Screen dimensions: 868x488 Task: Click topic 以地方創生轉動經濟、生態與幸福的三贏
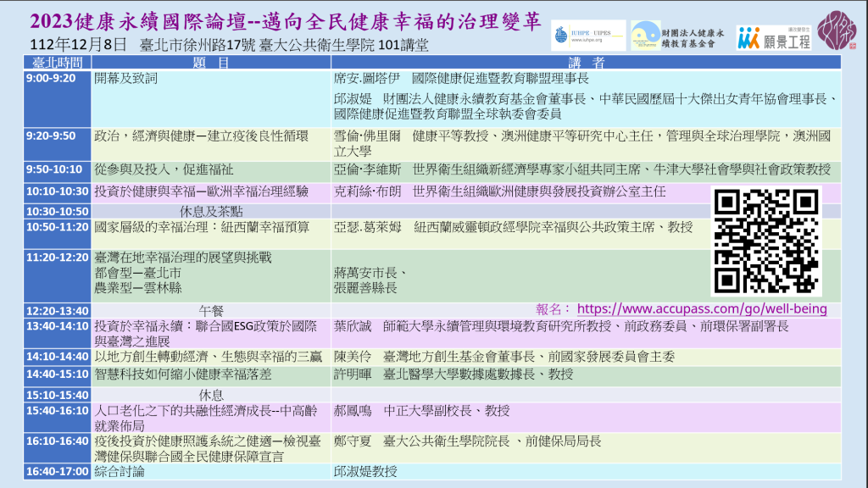coord(209,357)
